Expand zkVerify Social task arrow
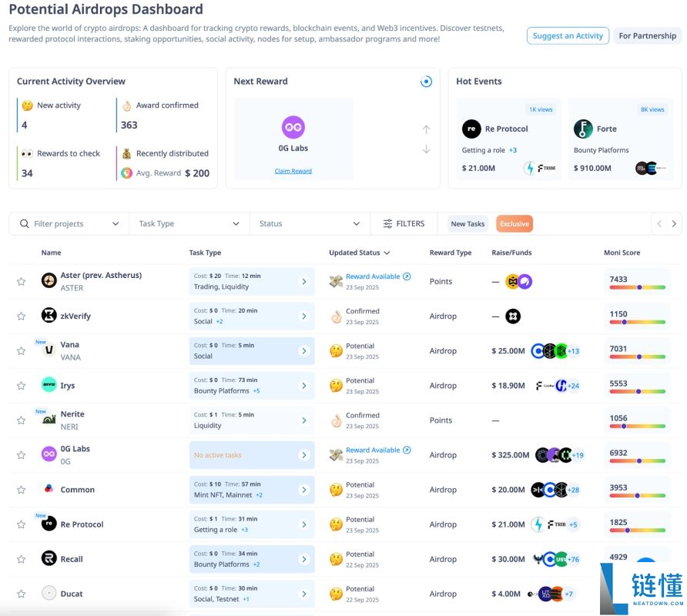 point(304,316)
